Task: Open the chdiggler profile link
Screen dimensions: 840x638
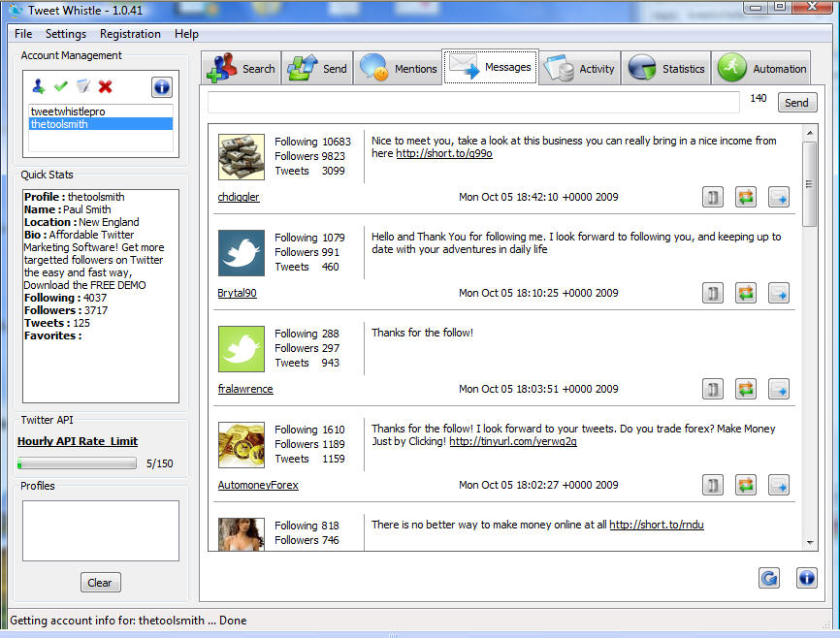Action: click(x=239, y=197)
